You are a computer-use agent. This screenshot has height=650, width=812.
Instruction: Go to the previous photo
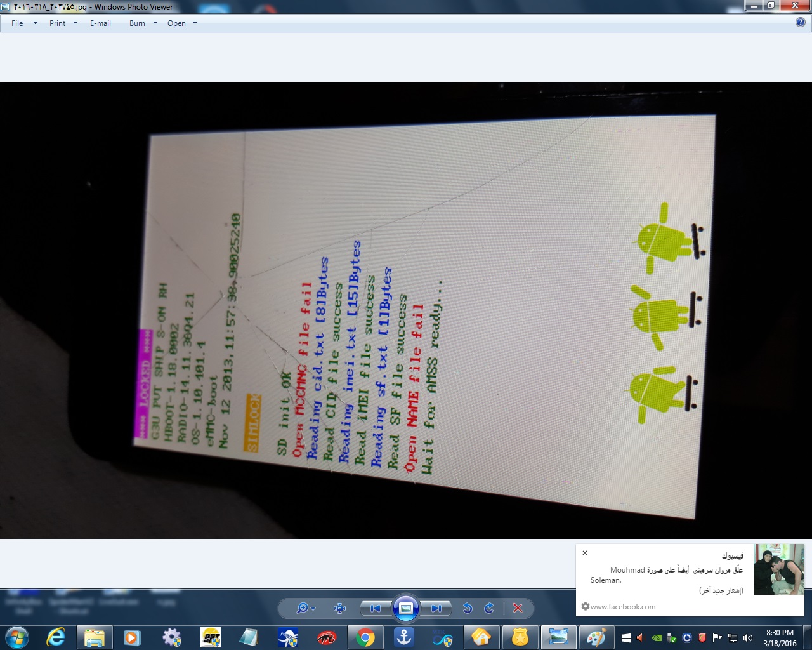coord(375,608)
